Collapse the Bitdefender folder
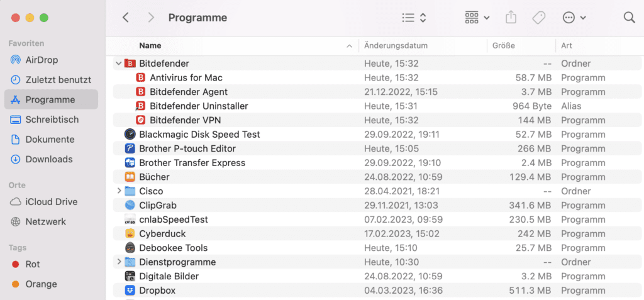 coord(119,64)
